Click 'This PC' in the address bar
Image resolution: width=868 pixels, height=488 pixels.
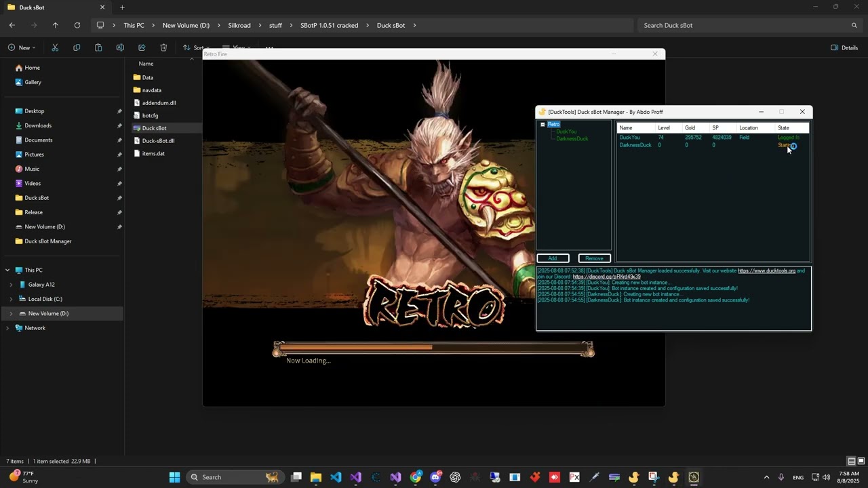(x=134, y=25)
